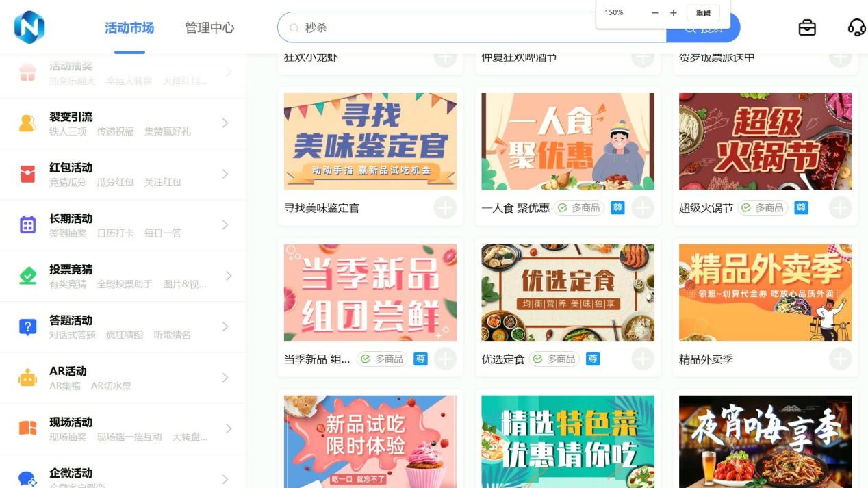This screenshot has height=488, width=868.
Task: Click the 答题活动 question mark icon
Action: (x=27, y=327)
